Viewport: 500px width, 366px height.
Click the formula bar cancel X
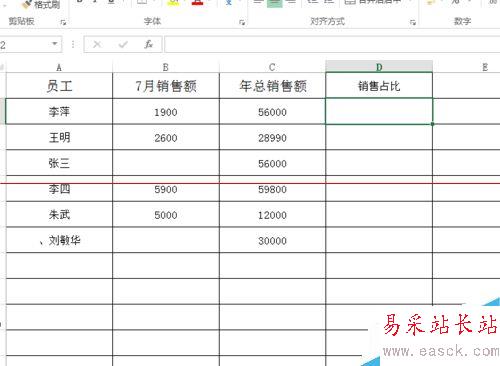97,44
